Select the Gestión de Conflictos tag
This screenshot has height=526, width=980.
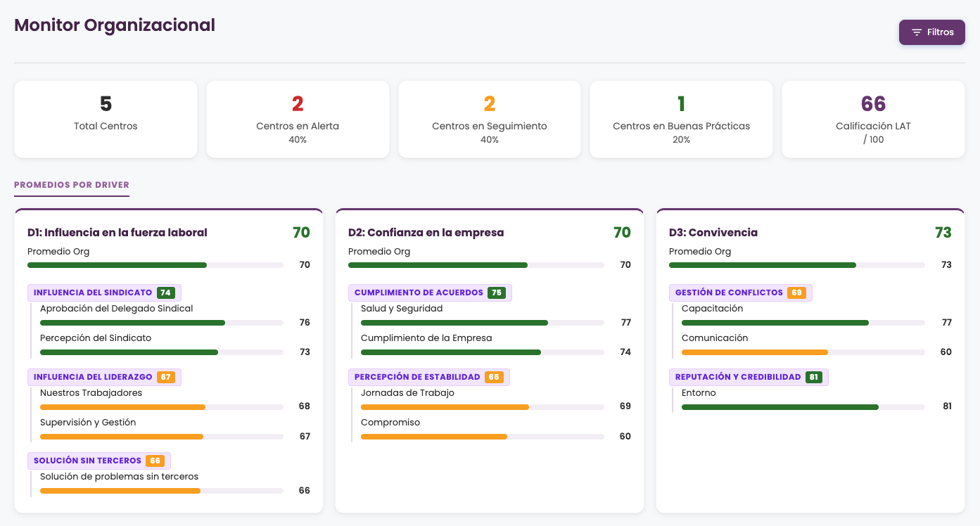pos(741,293)
